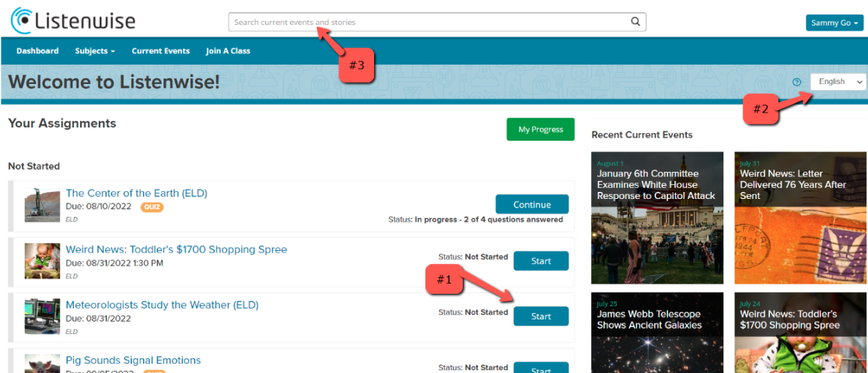Image resolution: width=868 pixels, height=373 pixels.
Task: Open January 6th Committee current event card
Action: click(x=657, y=218)
